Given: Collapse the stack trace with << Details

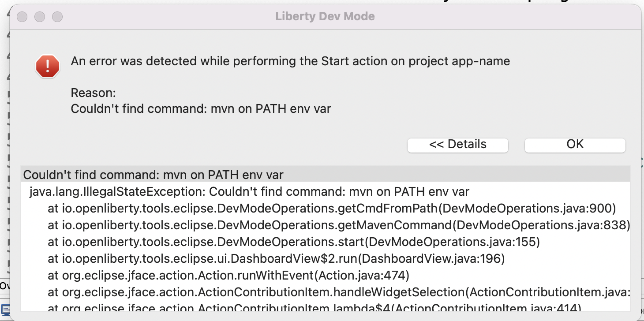Looking at the screenshot, I should (x=457, y=145).
